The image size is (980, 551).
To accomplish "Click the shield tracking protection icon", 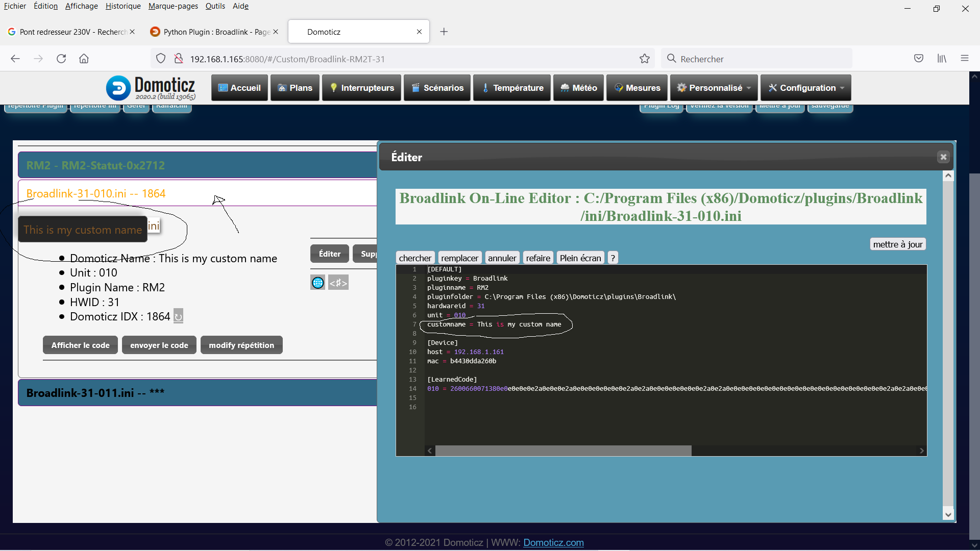I will (161, 59).
